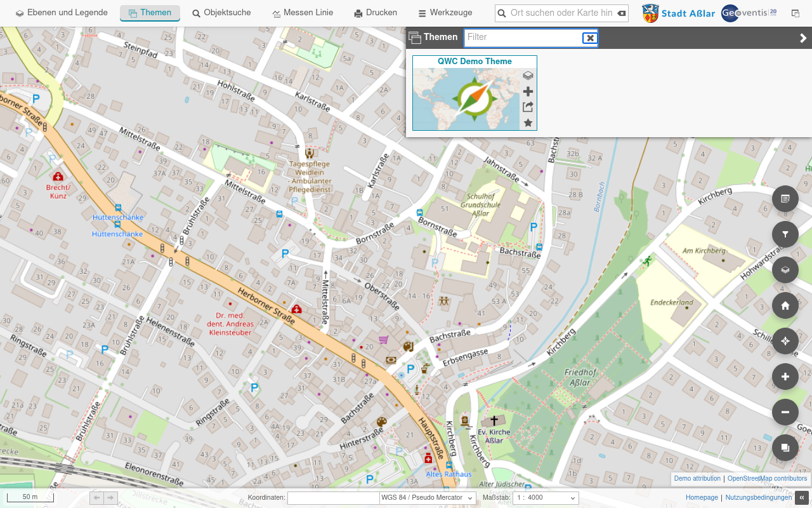Screen dimensions: 812x508
Task: Open the Nutzungsbedingungen link
Action: [759, 498]
